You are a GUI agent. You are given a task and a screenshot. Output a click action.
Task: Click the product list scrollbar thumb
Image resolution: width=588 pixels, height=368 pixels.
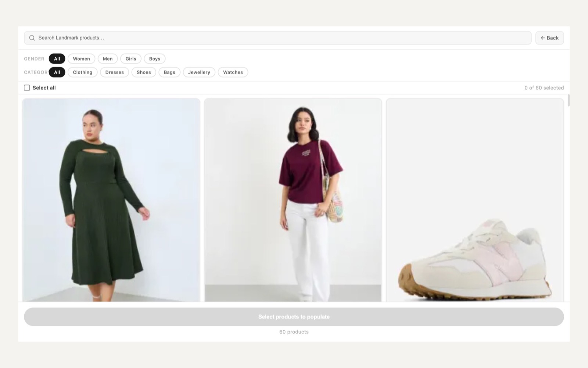click(x=569, y=100)
